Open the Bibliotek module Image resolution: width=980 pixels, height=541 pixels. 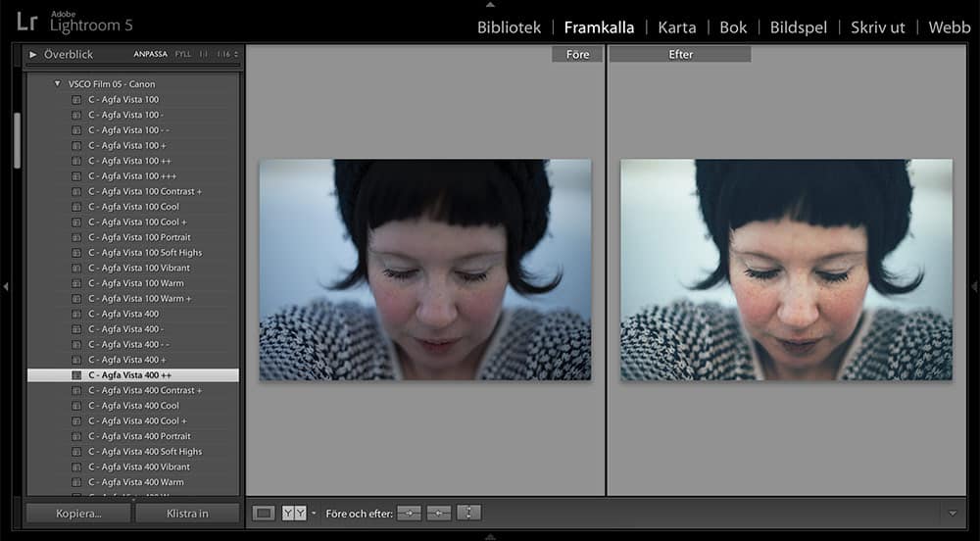tap(509, 27)
